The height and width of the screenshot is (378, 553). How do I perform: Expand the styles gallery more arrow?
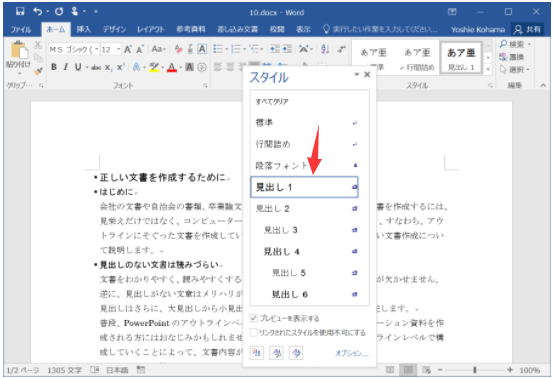488,69
